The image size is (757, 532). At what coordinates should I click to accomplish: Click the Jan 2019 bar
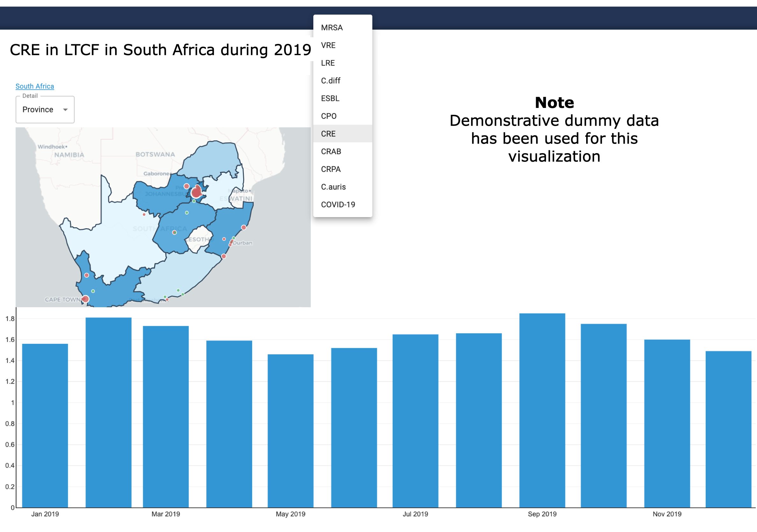45,425
